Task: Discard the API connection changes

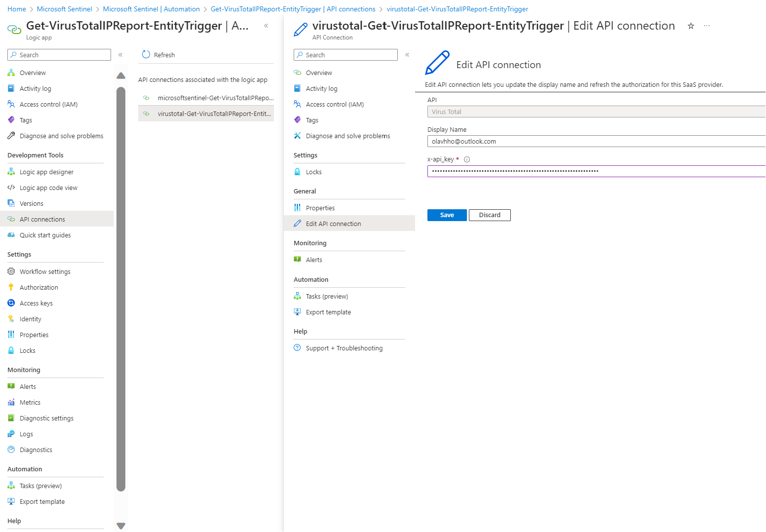Action: (490, 215)
